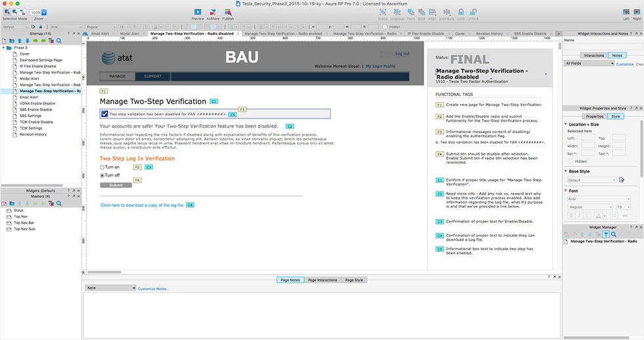Image resolution: width=644 pixels, height=340 pixels.
Task: Click the My Login Profile link
Action: point(380,66)
